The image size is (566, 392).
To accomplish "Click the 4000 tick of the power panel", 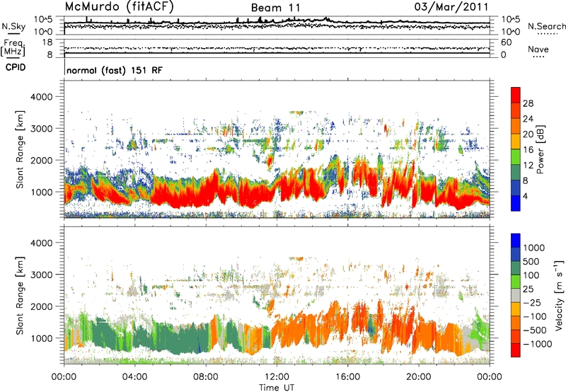I will [x=42, y=97].
